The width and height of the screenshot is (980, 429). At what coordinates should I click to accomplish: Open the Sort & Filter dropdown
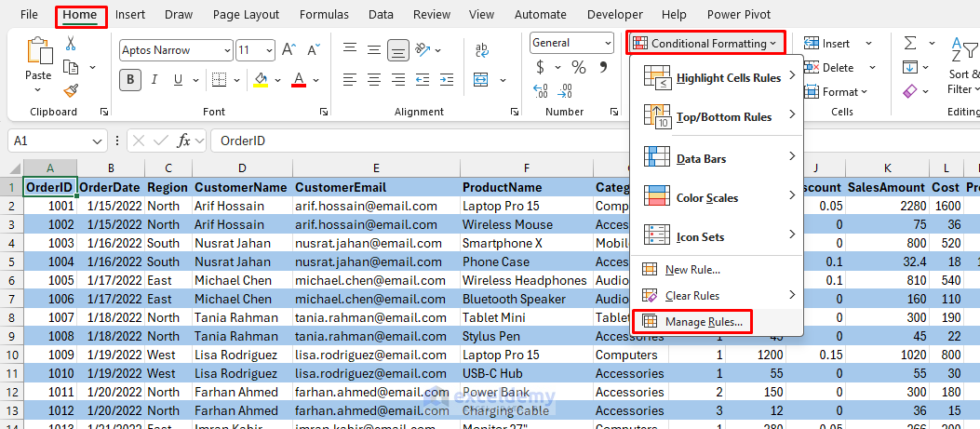point(963,66)
